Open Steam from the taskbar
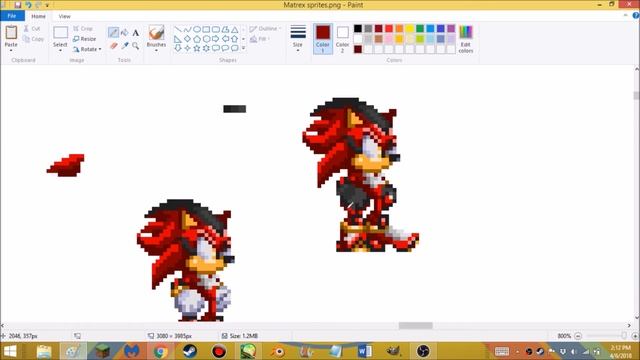This screenshot has height=360, width=640. 189,351
